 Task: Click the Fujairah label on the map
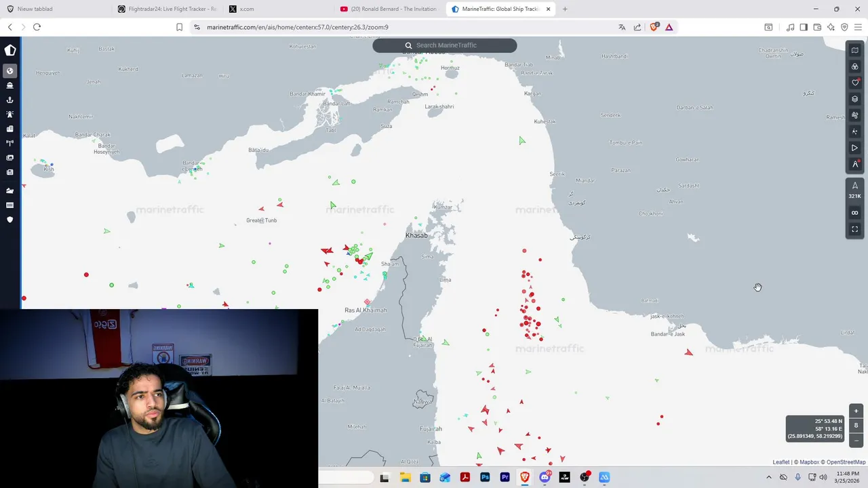pyautogui.click(x=431, y=429)
